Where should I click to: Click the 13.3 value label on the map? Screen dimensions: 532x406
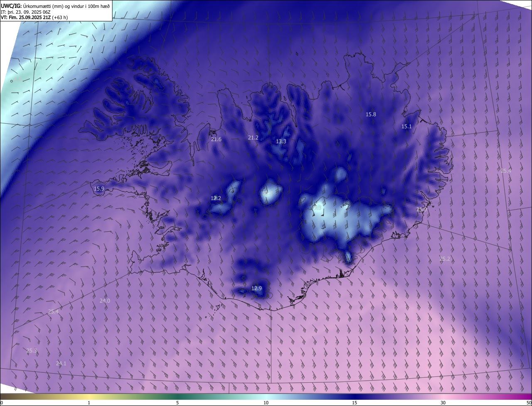(281, 142)
